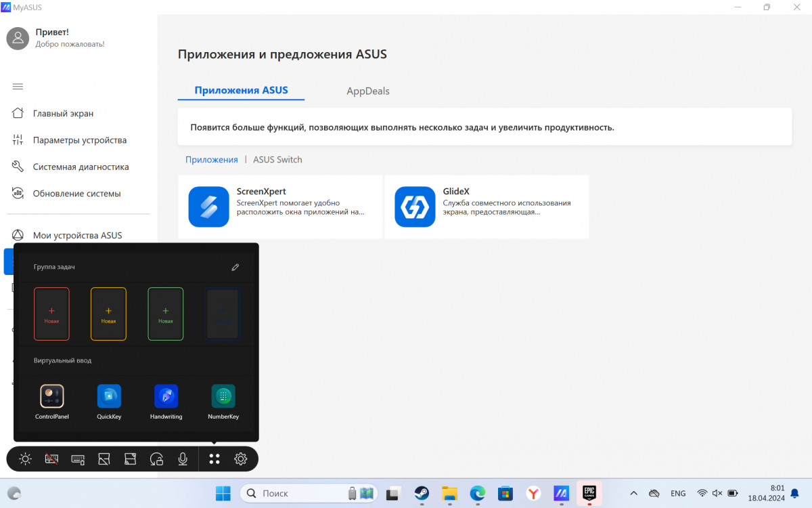Open Microsoft Store from taskbar

point(505,493)
